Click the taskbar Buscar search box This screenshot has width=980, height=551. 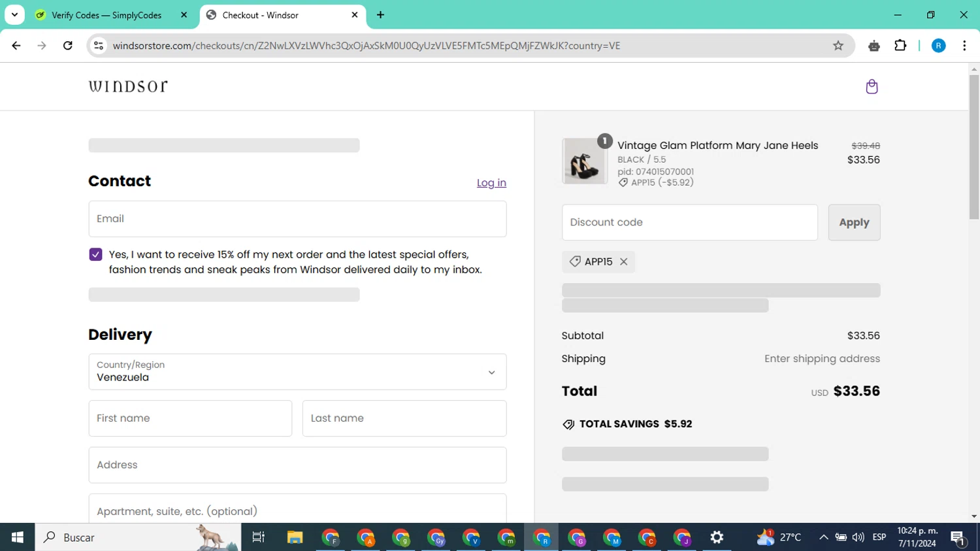click(137, 537)
